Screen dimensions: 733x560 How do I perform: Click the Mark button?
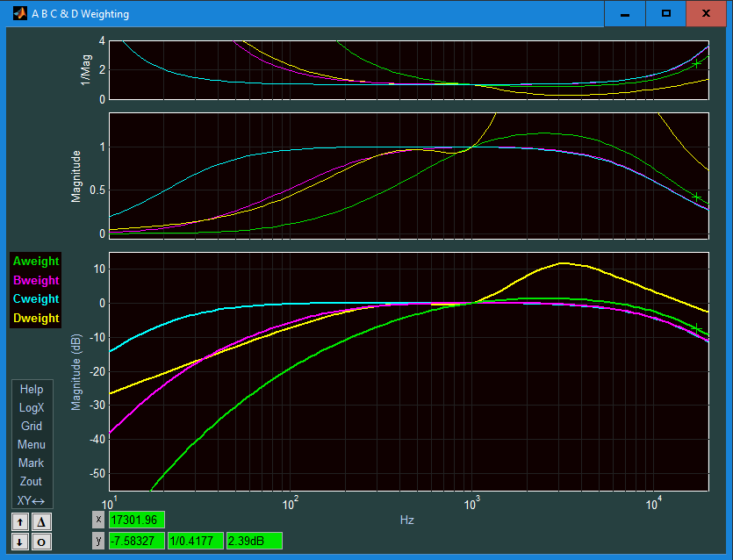32,463
